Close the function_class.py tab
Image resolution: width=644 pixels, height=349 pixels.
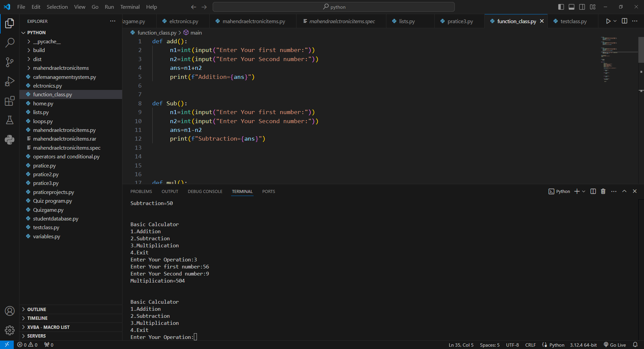[542, 21]
